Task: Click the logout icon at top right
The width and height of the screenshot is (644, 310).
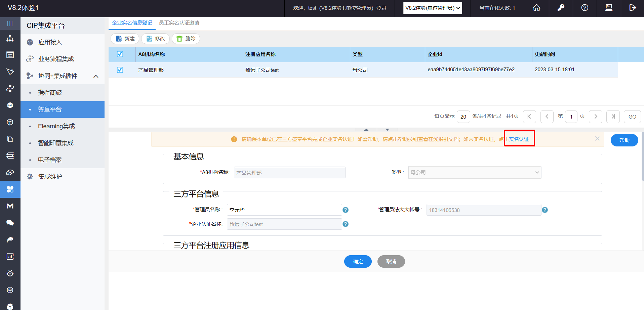Action: pyautogui.click(x=633, y=8)
